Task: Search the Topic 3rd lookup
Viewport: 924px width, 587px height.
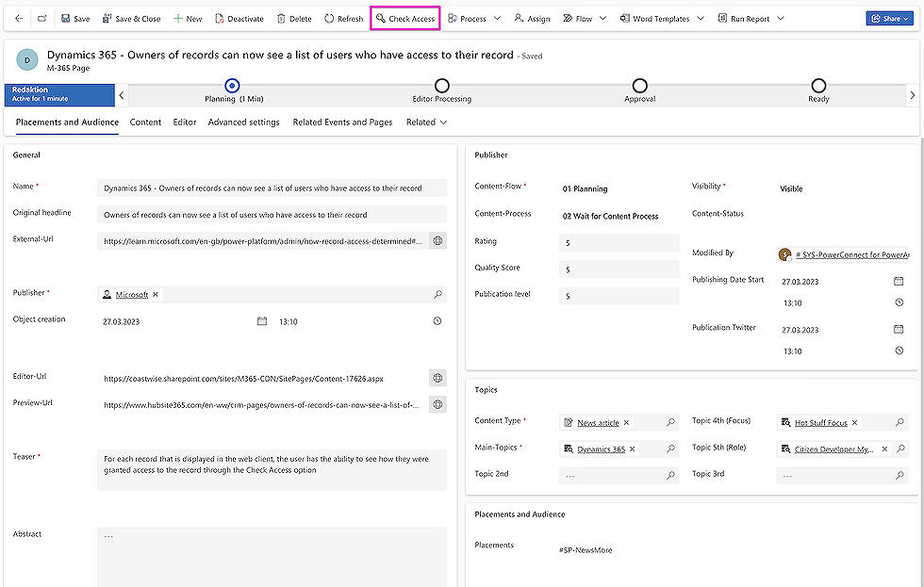Action: pos(899,475)
